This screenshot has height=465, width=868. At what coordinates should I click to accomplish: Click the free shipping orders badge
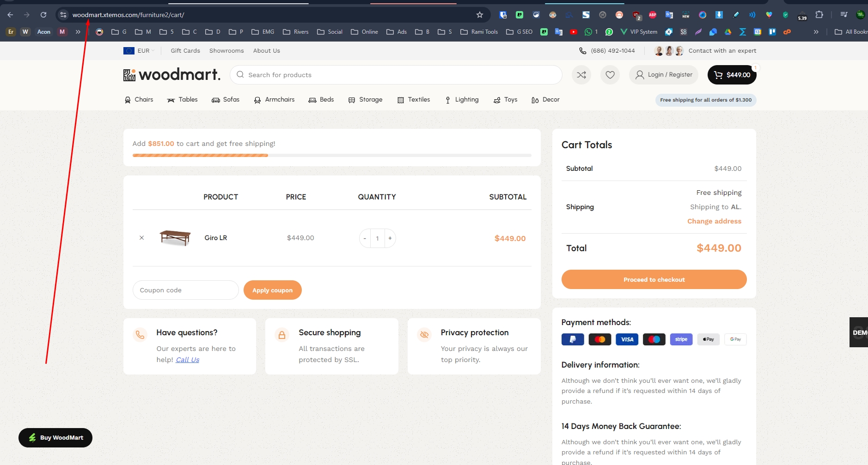706,100
